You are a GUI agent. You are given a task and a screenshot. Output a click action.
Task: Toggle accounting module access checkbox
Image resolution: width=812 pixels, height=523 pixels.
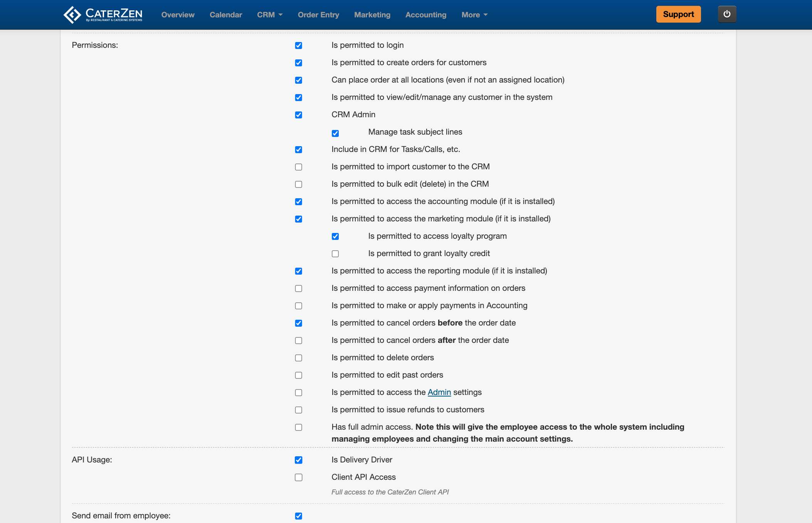click(299, 202)
